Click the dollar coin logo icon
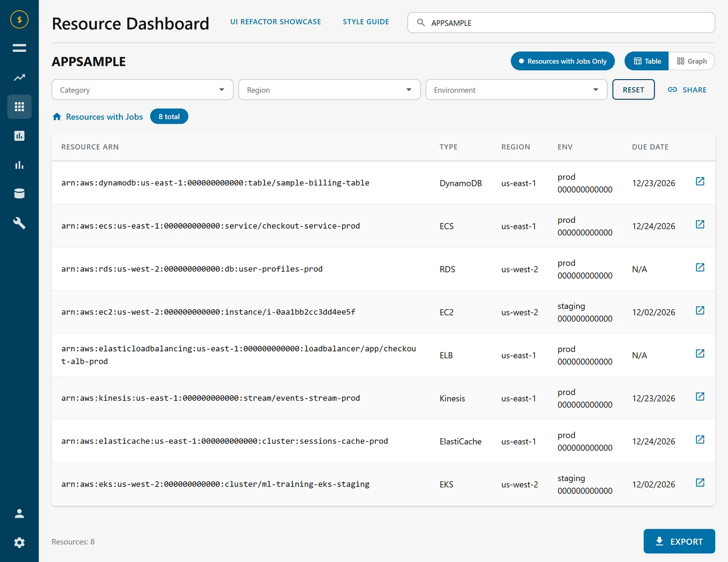The height and width of the screenshot is (562, 728). 19,20
